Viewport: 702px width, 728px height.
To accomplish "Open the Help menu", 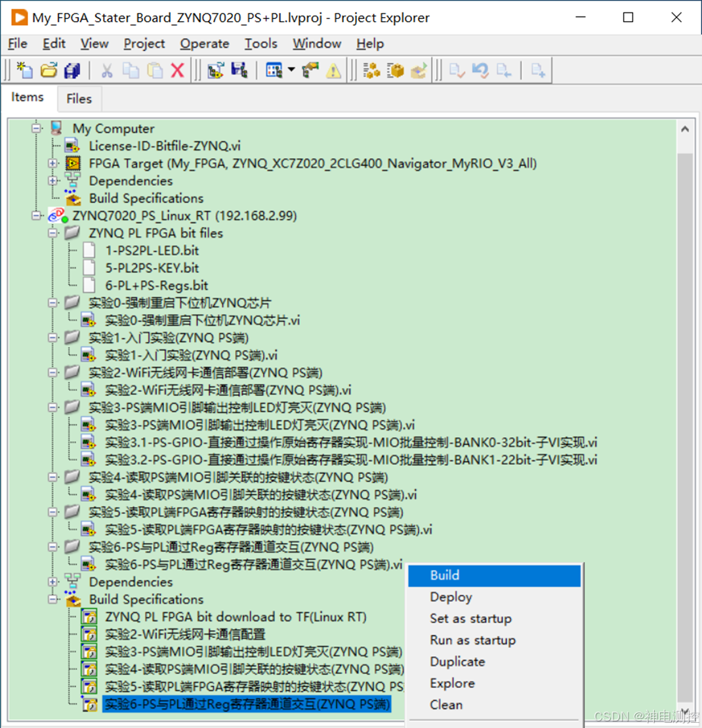I will [x=370, y=43].
